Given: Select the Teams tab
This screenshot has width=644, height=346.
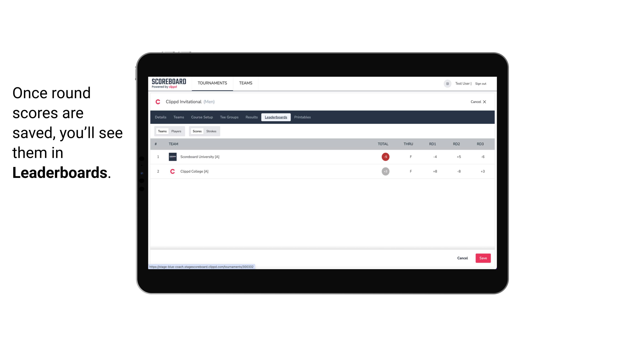Looking at the screenshot, I should tap(162, 131).
